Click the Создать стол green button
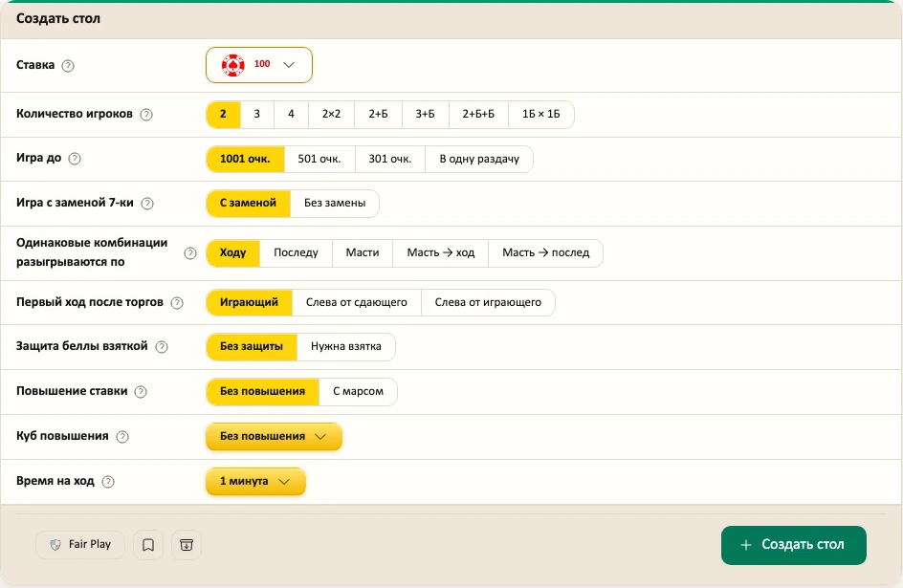 click(794, 545)
